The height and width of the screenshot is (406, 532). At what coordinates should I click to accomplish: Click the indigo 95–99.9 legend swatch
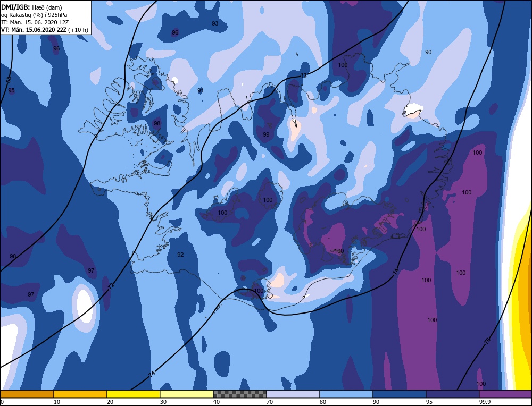click(x=453, y=394)
